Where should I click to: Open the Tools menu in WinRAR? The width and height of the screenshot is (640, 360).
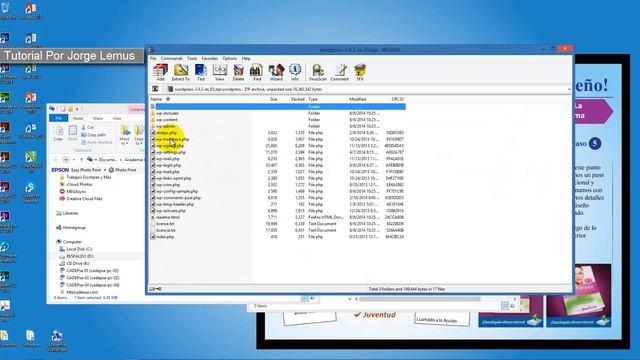[x=192, y=58]
